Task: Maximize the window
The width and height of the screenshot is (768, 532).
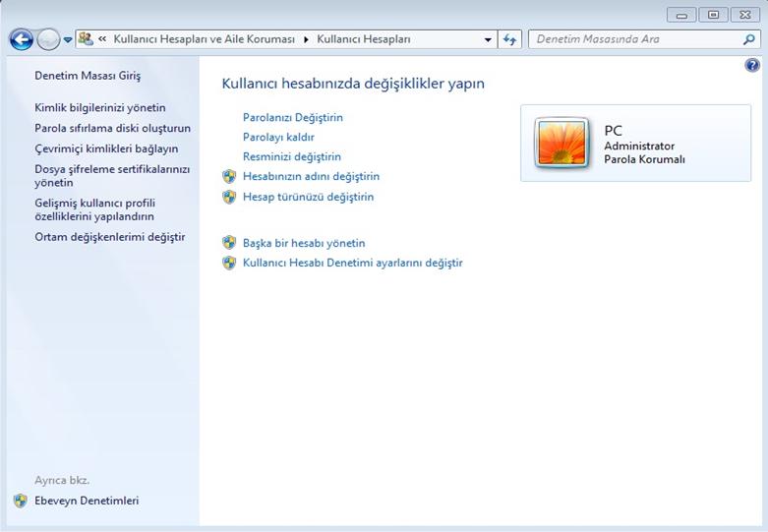Action: [713, 15]
